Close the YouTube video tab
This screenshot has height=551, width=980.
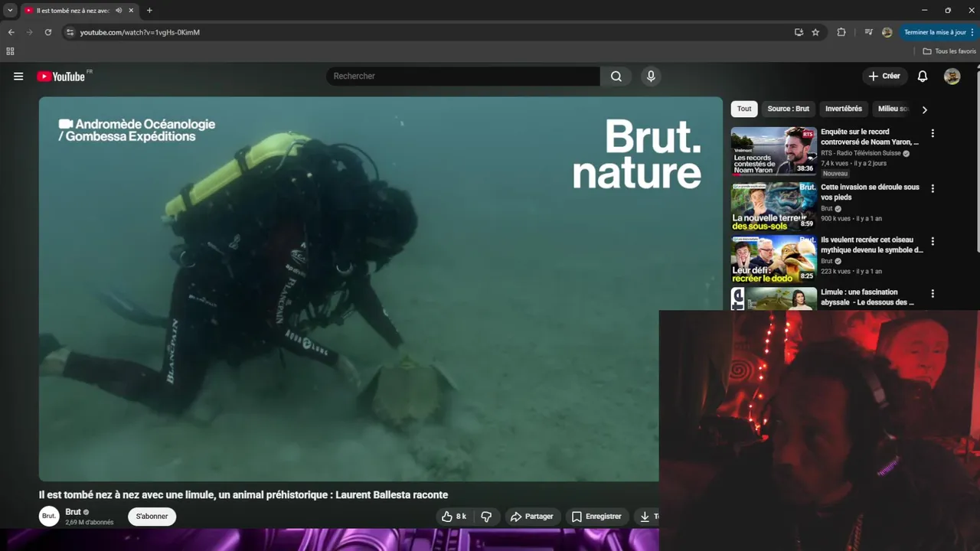[132, 11]
